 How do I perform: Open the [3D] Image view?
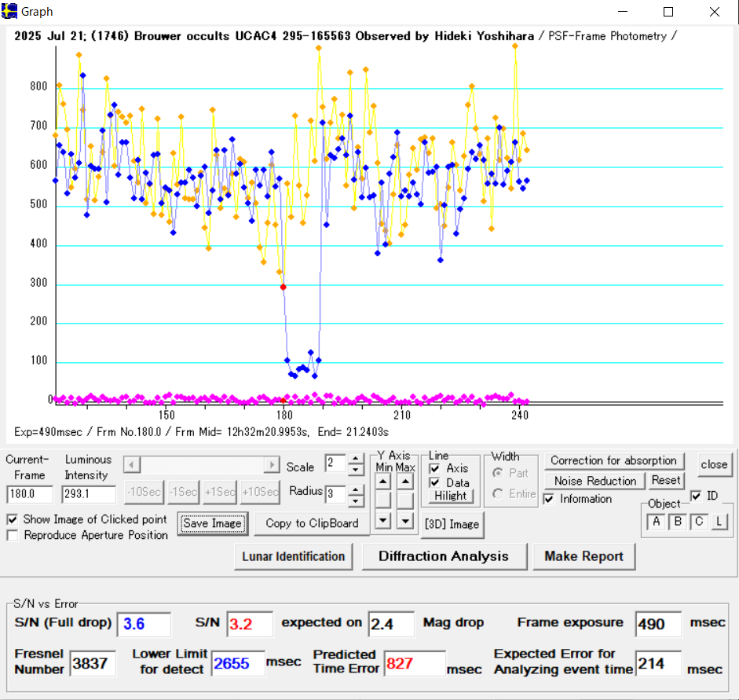(x=452, y=524)
